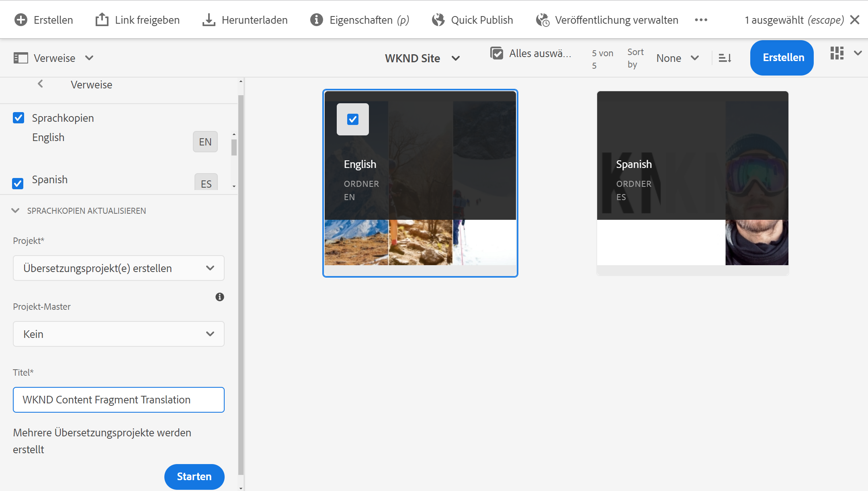Open Eigenschaften via the info icon

coord(317,20)
